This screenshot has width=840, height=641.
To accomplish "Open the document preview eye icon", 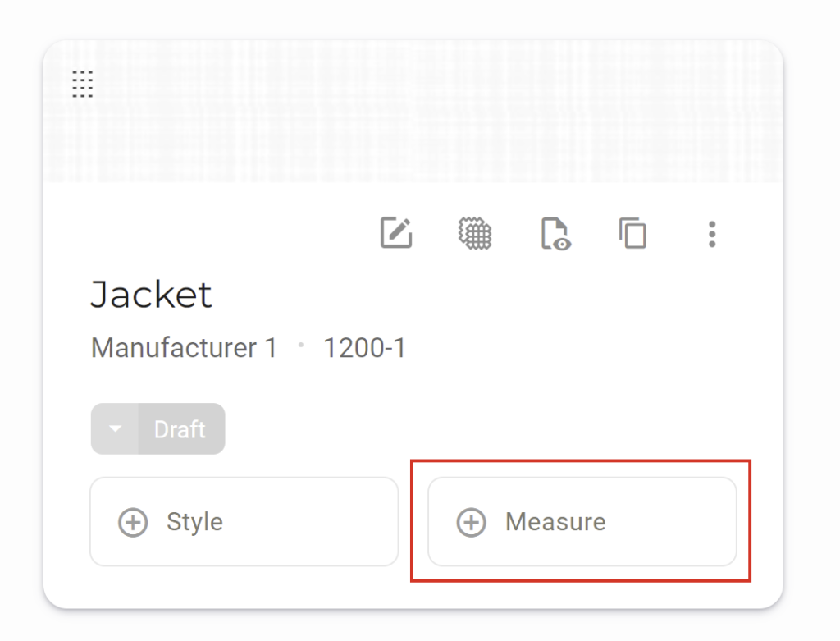I will pos(555,233).
